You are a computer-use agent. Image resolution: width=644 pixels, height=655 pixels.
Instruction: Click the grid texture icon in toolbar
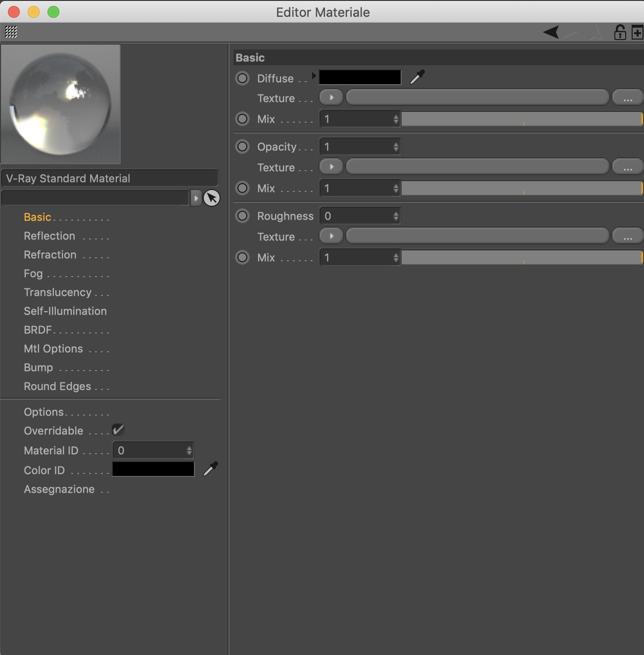click(11, 32)
